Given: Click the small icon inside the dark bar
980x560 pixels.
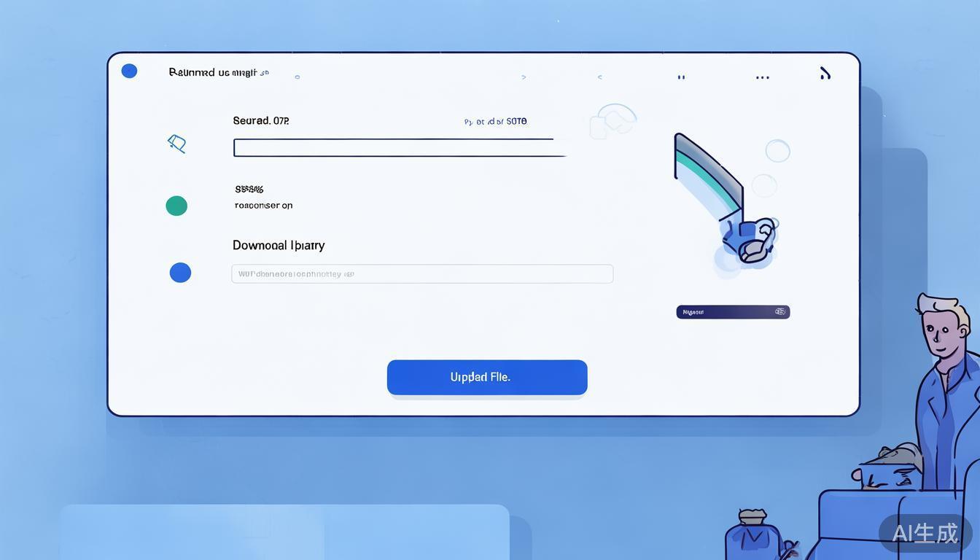Looking at the screenshot, I should click(779, 312).
